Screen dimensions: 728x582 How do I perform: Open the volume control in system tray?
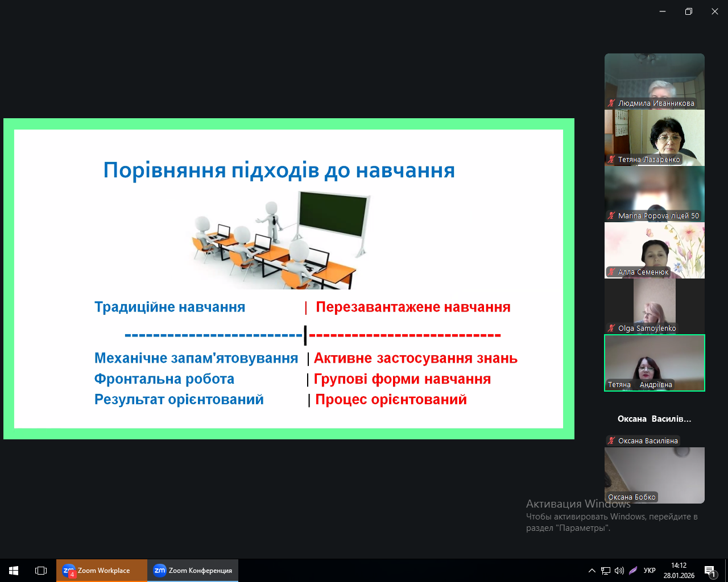(619, 570)
